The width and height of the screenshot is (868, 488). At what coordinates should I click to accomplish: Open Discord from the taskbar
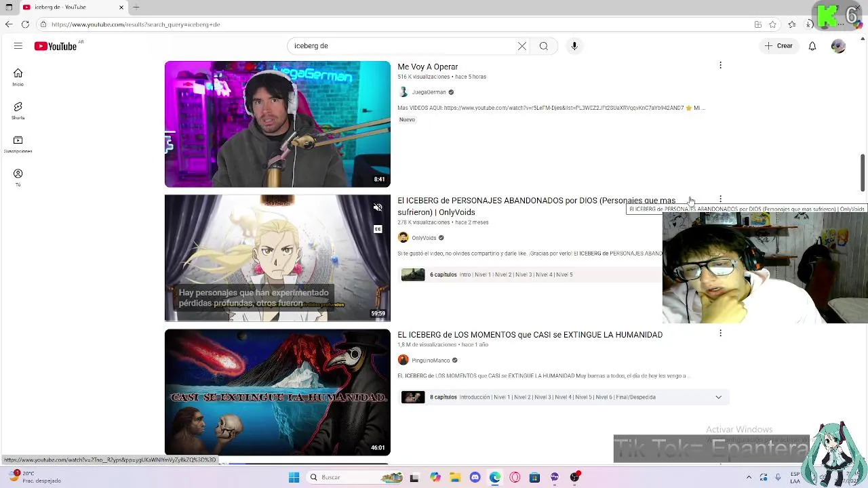tap(475, 477)
